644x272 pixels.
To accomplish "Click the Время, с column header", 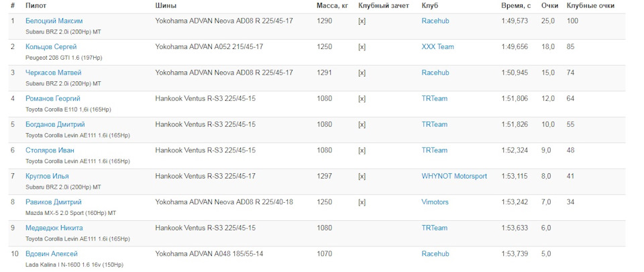I will (x=516, y=6).
